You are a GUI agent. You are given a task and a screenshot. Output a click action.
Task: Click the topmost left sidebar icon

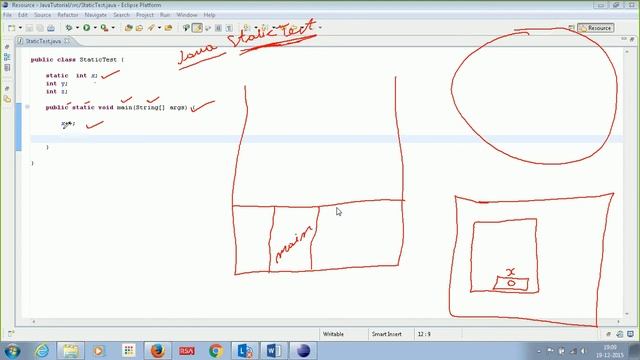click(x=7, y=47)
